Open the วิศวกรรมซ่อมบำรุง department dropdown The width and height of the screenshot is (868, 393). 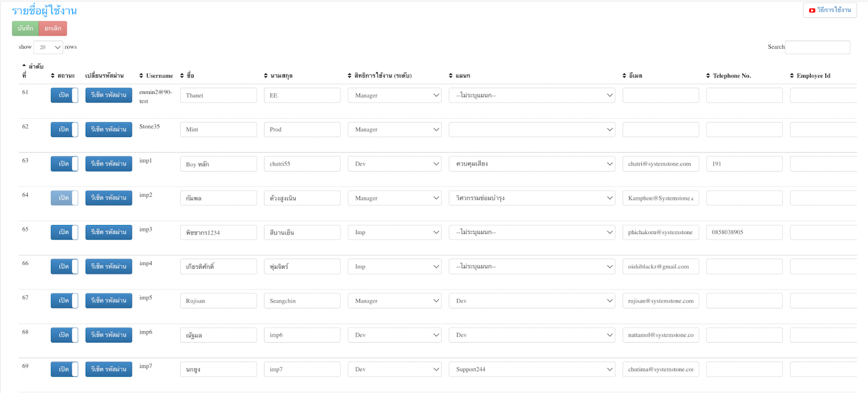tap(532, 198)
